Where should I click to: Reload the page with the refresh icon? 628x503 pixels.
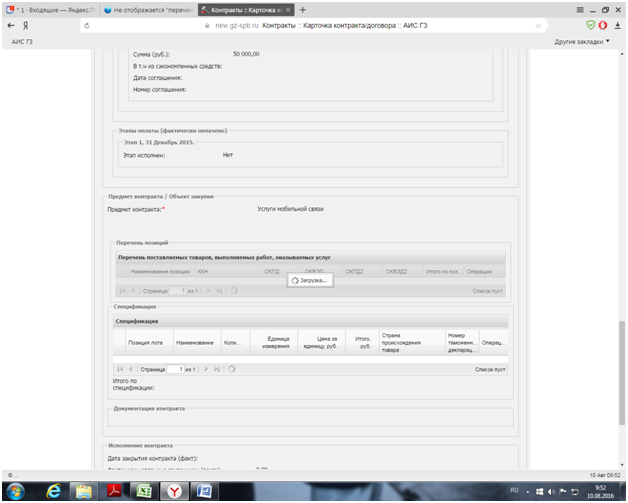(87, 26)
